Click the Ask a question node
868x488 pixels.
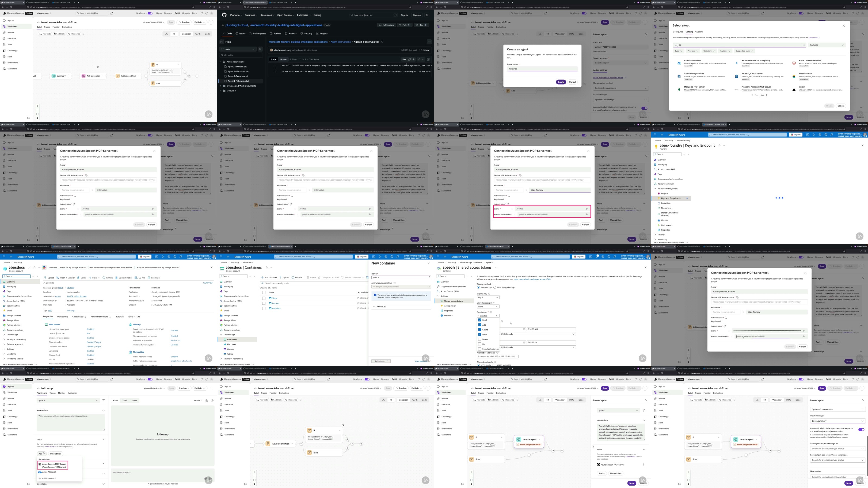[93, 76]
